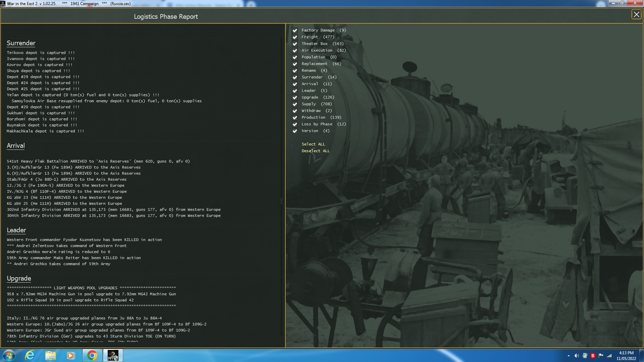Screen dimensions: 644x362
Task: Toggle the Air Execution checkbox
Action: point(295,51)
